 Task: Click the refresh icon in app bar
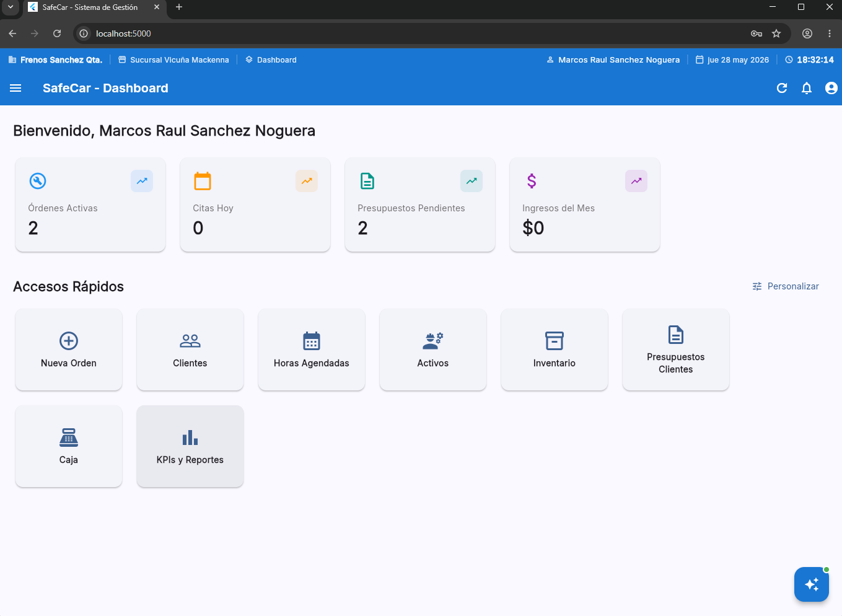coord(782,88)
